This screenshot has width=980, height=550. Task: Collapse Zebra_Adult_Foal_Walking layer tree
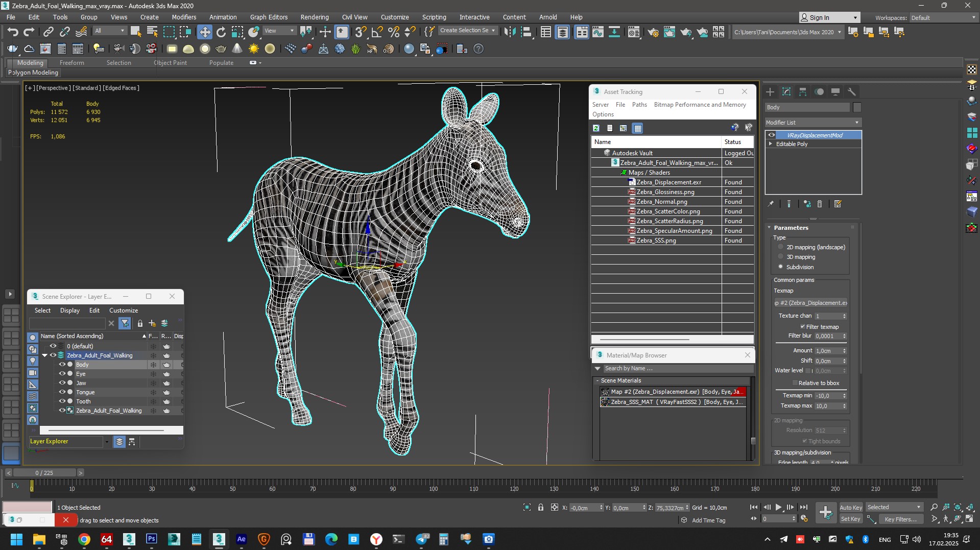[x=45, y=355]
